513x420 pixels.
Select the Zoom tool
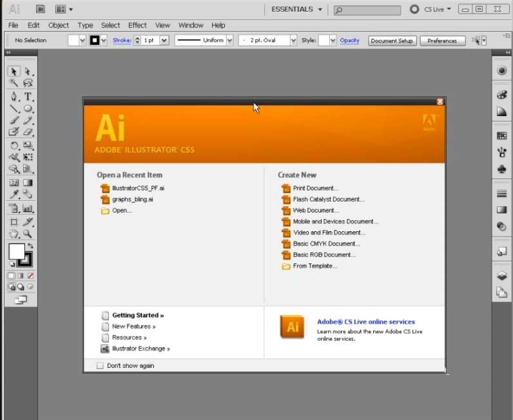tap(28, 234)
